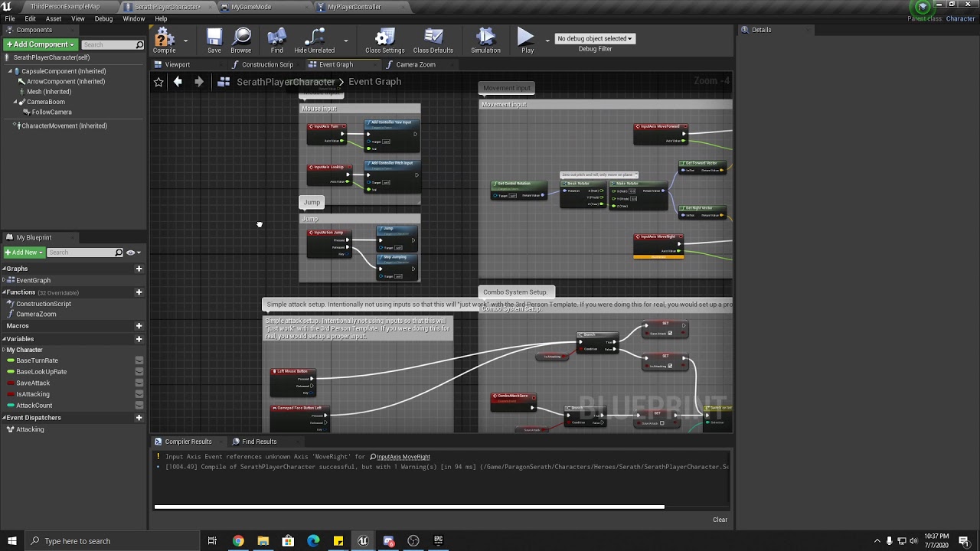The height and width of the screenshot is (551, 980).
Task: Add new event dispatcher with plus icon
Action: tap(139, 418)
